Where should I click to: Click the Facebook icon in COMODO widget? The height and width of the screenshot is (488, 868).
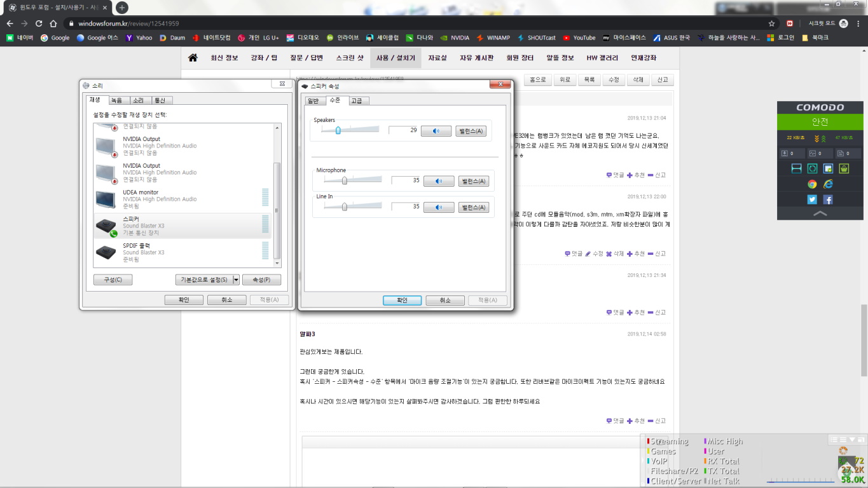(x=828, y=200)
